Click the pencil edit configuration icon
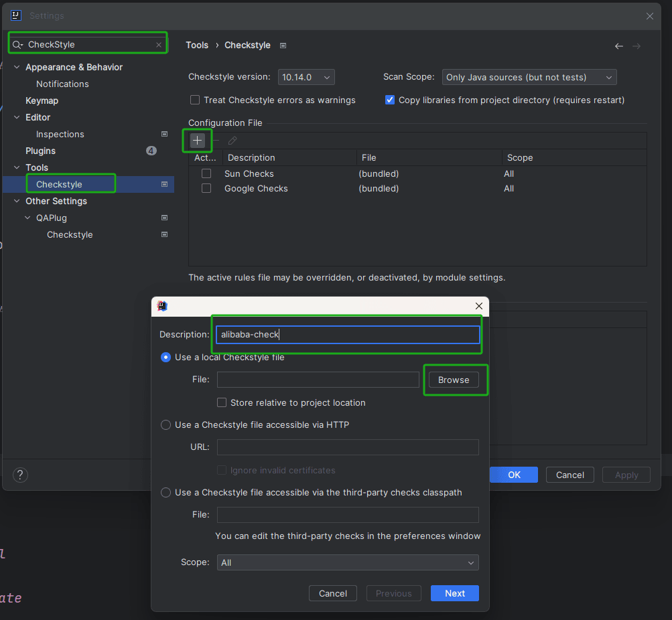The width and height of the screenshot is (672, 620). click(232, 141)
